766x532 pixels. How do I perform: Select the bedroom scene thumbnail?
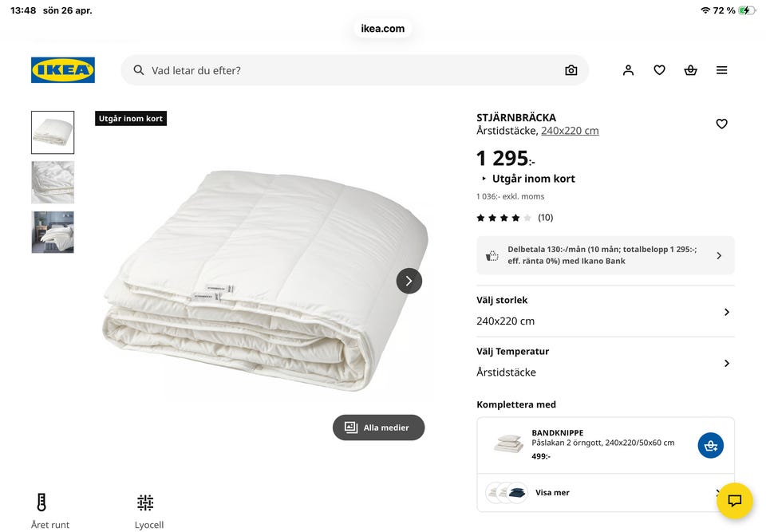click(x=53, y=232)
